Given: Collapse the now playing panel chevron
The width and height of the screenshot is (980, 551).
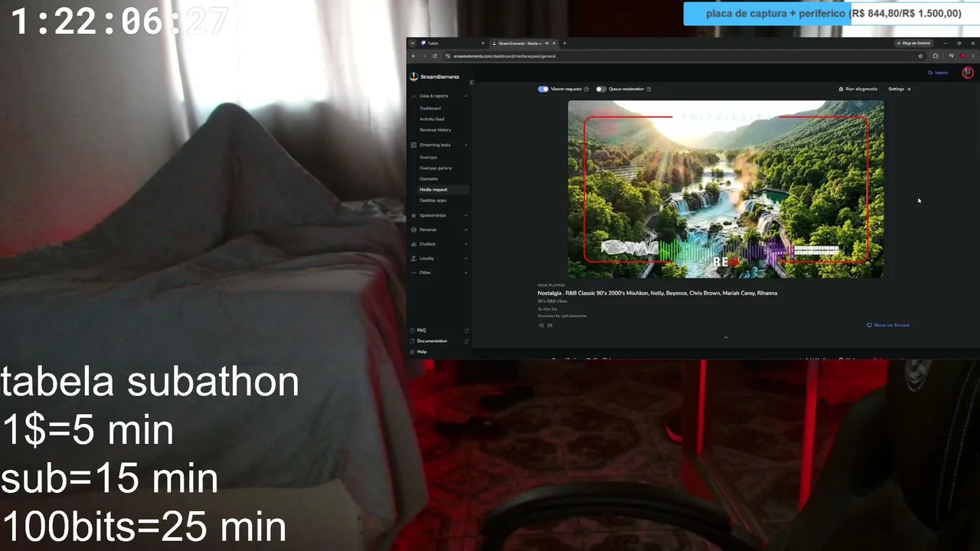Looking at the screenshot, I should [x=726, y=337].
